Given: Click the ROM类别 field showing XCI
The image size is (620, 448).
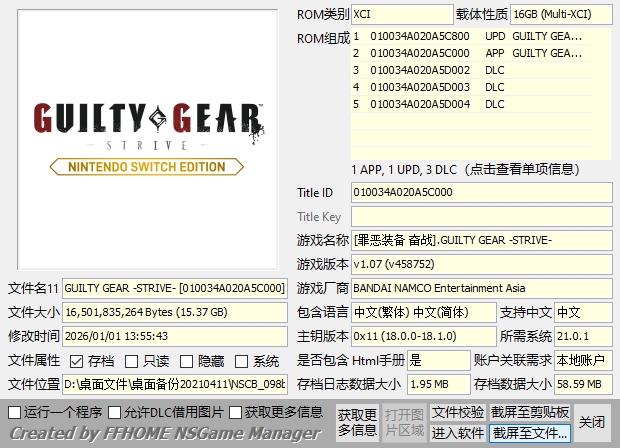Looking at the screenshot, I should 402,14.
